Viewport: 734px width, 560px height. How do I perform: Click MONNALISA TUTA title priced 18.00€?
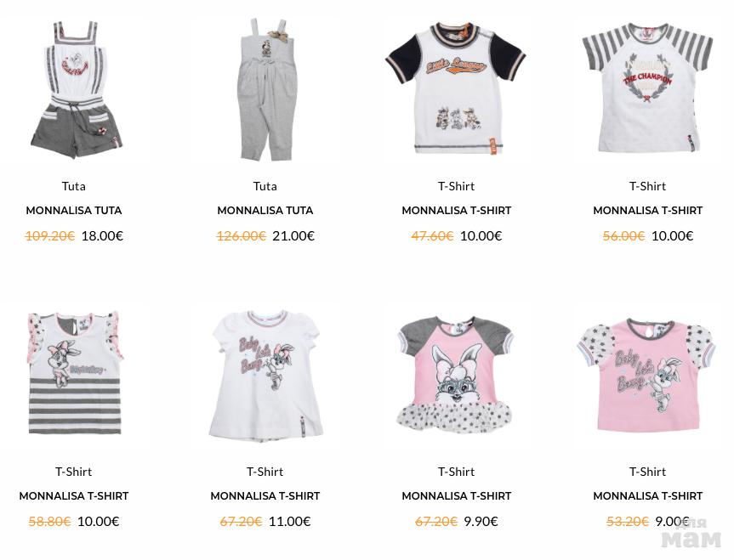pos(74,211)
